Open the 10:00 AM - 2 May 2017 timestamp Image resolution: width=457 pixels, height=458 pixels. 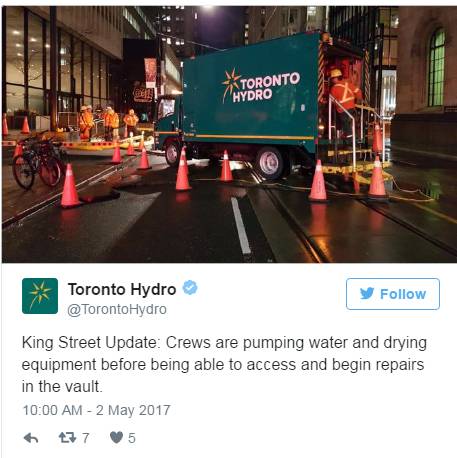coord(96,410)
